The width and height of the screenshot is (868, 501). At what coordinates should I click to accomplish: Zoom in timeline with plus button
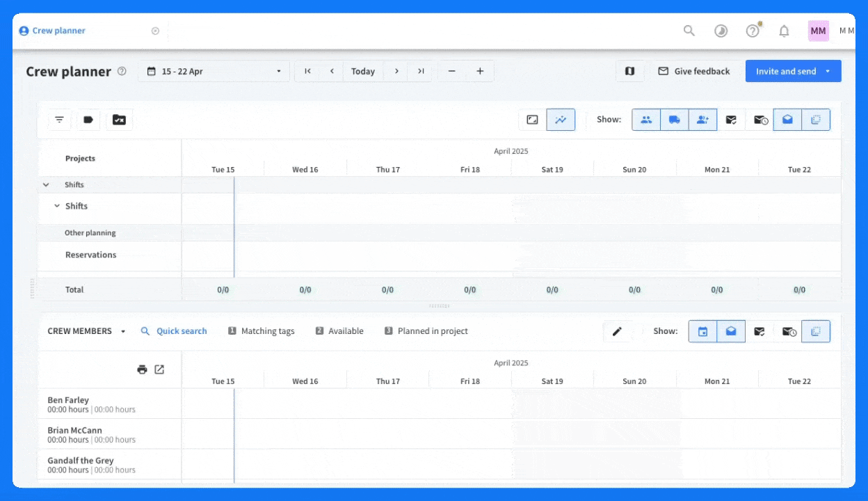click(480, 71)
